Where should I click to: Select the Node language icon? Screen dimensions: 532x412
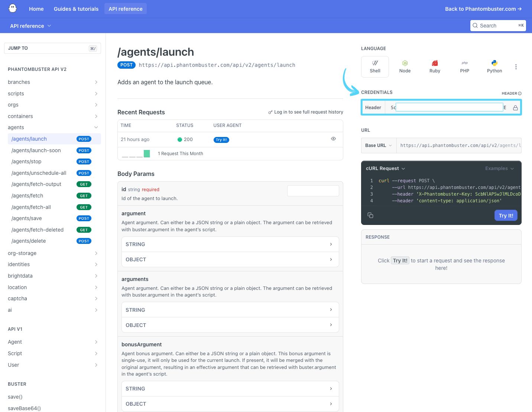pos(405,63)
